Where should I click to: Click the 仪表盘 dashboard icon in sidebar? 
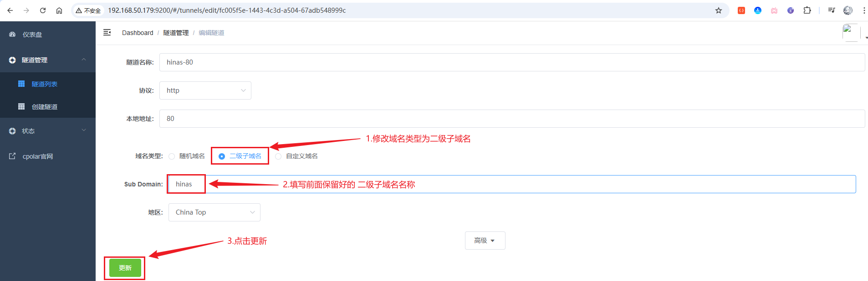[x=12, y=35]
